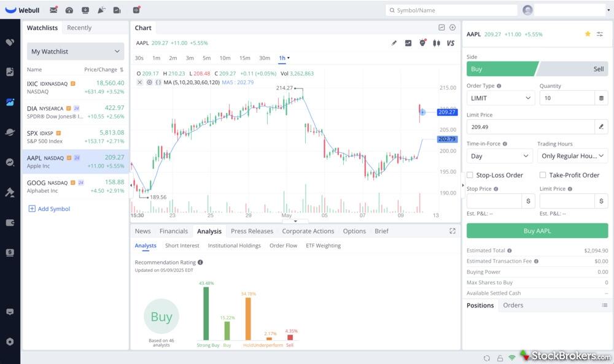Open the messages envelope icon
This screenshot has width=614, height=364.
53,10
